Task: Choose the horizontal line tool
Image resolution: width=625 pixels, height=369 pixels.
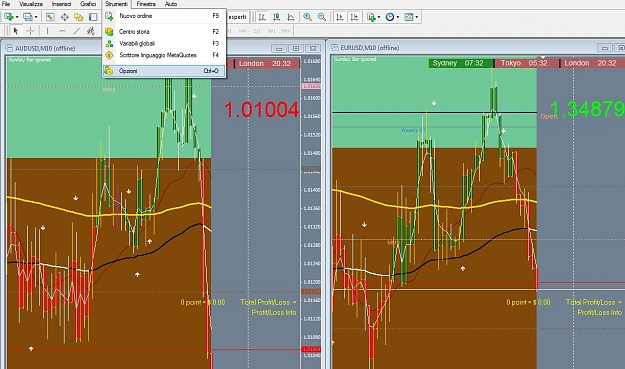Action: coord(62,31)
